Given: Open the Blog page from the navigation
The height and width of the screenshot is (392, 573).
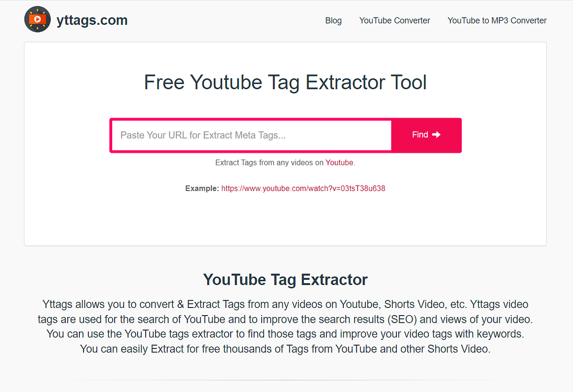Looking at the screenshot, I should 333,21.
